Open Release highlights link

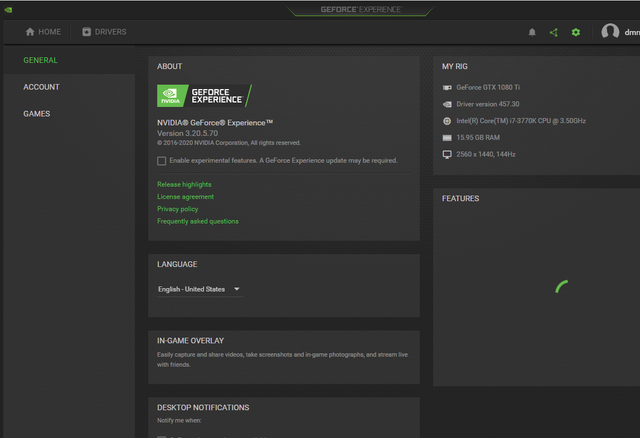[x=184, y=185]
